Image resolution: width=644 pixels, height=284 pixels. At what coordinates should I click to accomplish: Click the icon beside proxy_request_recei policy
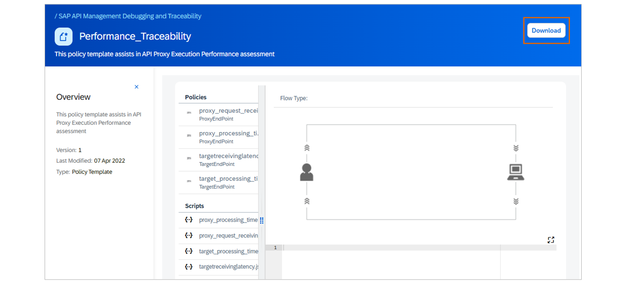[x=189, y=112]
